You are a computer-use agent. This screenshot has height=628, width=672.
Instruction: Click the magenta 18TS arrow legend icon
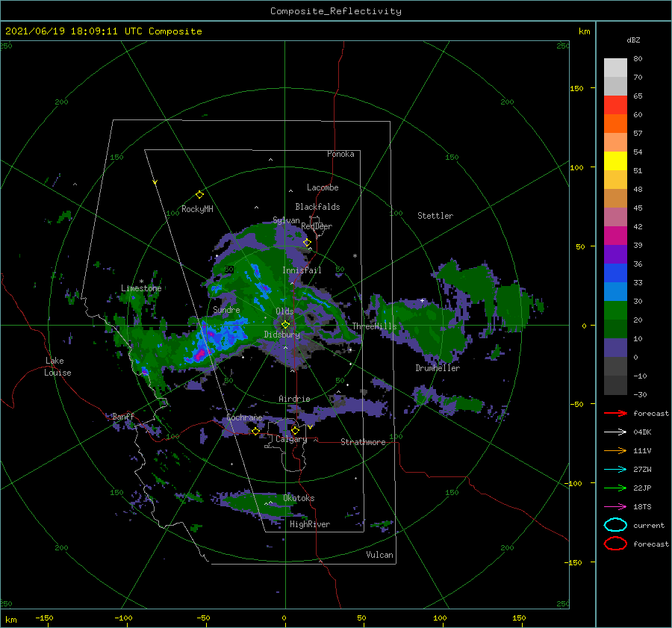(615, 507)
